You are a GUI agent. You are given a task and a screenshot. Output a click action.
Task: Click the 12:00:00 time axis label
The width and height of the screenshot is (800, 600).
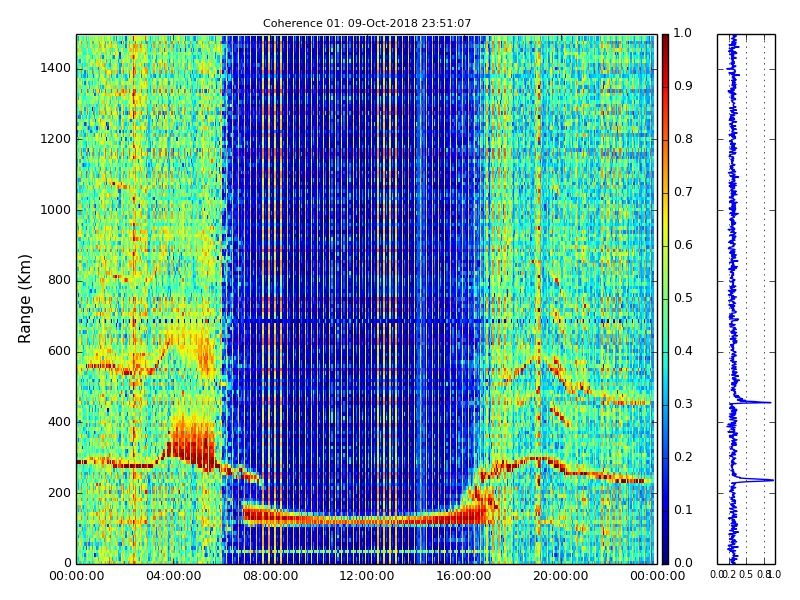(x=367, y=577)
